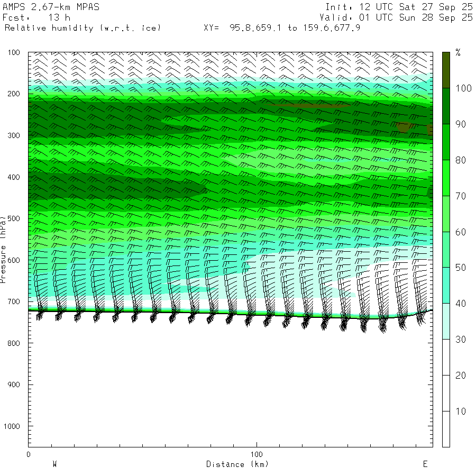Click the XY cross-section coordinates text
Screen dimensions: 476x476
[x=282, y=28]
